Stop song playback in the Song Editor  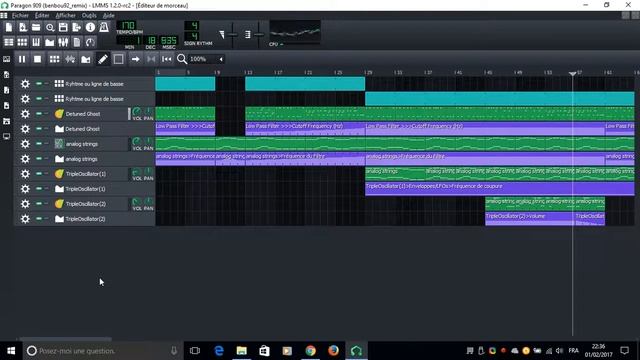(x=38, y=59)
